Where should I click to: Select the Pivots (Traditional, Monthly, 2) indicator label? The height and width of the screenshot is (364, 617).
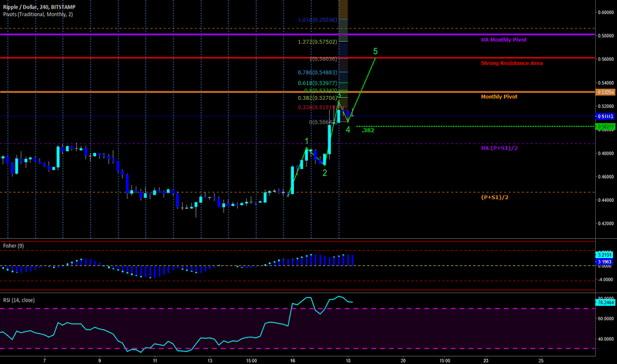tap(38, 14)
